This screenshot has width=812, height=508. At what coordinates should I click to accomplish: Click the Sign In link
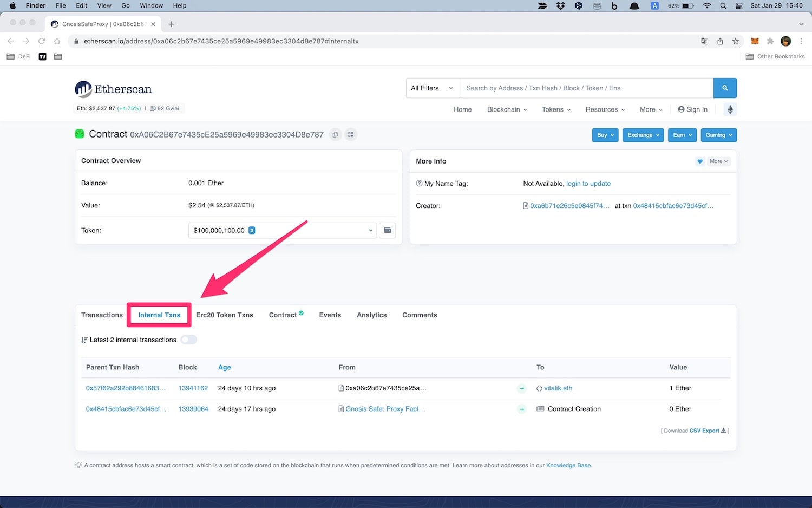(x=693, y=109)
